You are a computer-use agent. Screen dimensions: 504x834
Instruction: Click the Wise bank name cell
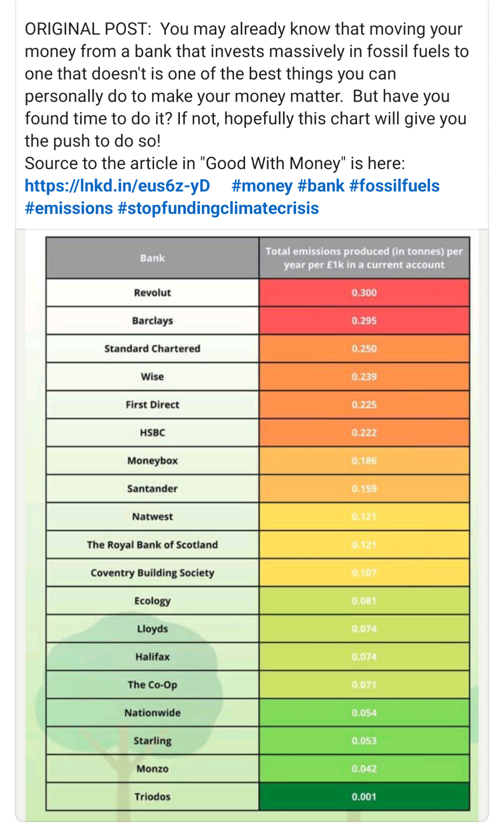point(152,377)
